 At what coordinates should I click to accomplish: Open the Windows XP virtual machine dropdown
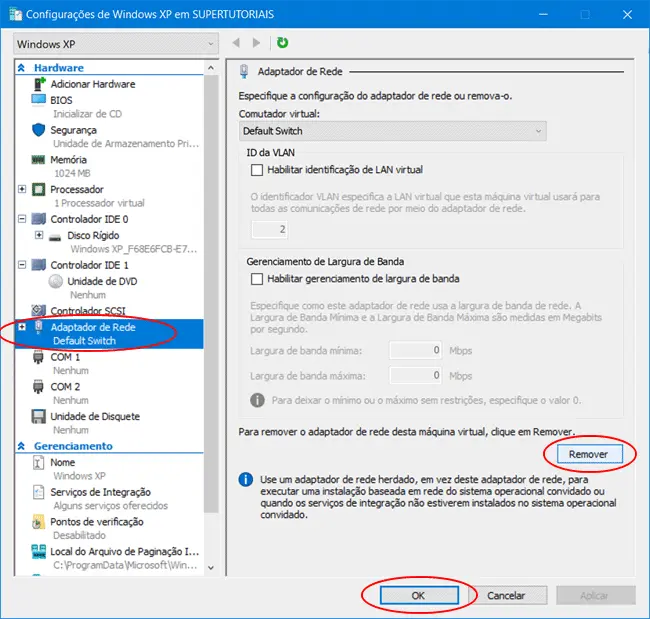tap(116, 44)
